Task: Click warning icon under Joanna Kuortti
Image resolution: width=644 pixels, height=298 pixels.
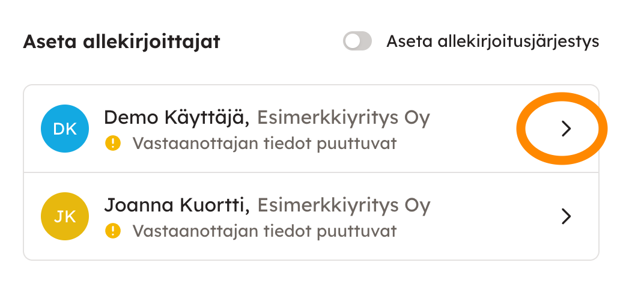Action: coord(113,231)
